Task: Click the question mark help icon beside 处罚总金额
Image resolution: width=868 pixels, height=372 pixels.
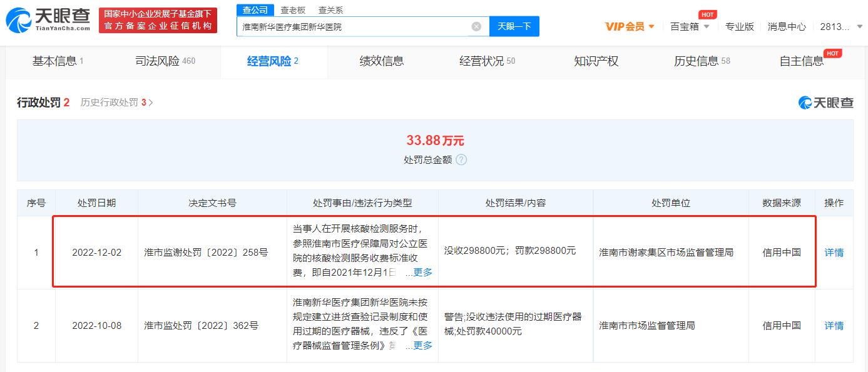Action: [x=461, y=159]
